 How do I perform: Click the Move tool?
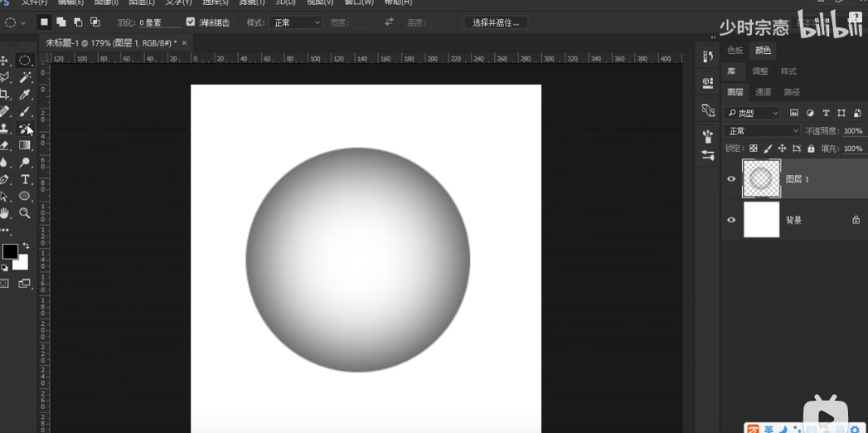point(4,61)
